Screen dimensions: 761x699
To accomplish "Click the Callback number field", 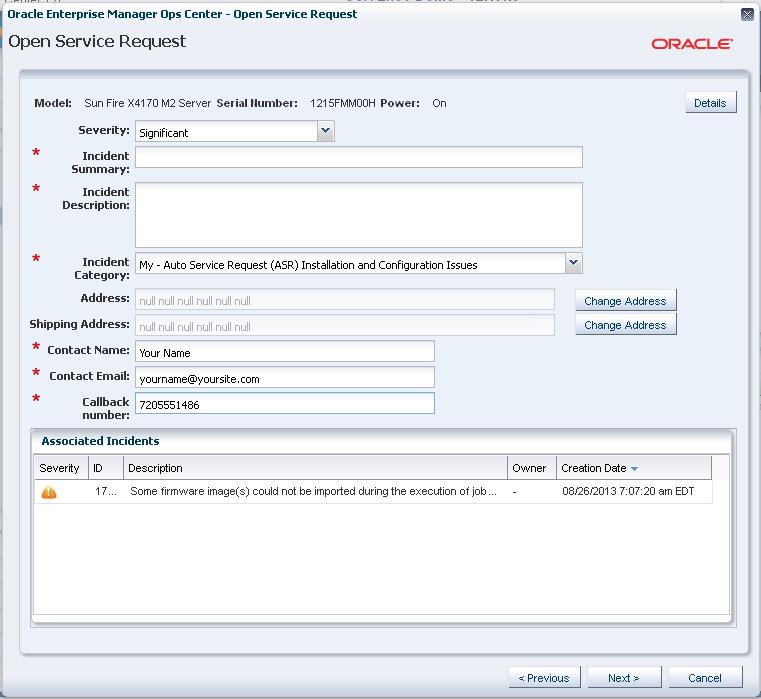I will 285,403.
